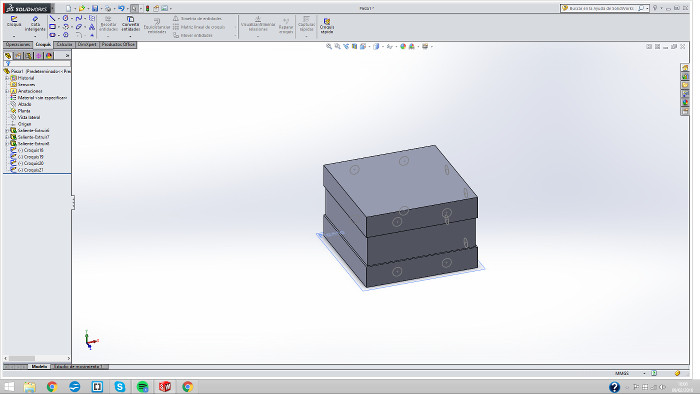Click Croquis rápido quick sketch icon
The image size is (700, 394).
327,25
